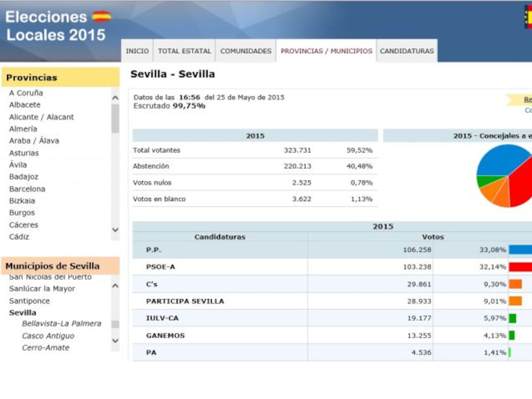
Task: Open the Casco Antiguo district
Action: pyautogui.click(x=48, y=336)
